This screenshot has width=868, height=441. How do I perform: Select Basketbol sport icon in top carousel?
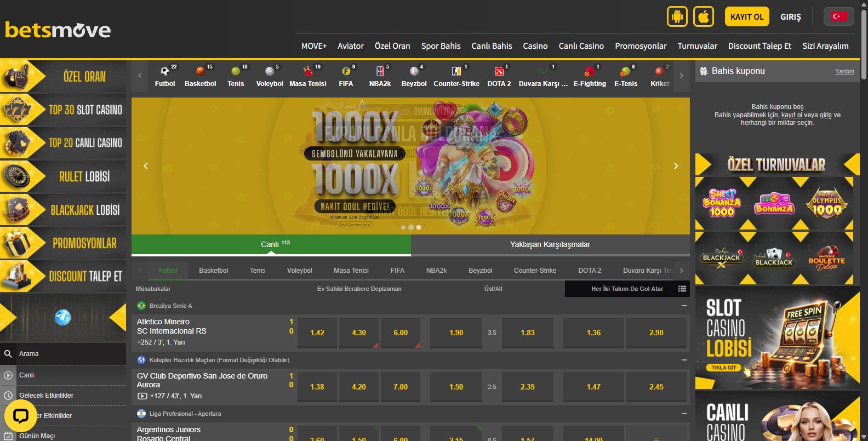pos(201,76)
